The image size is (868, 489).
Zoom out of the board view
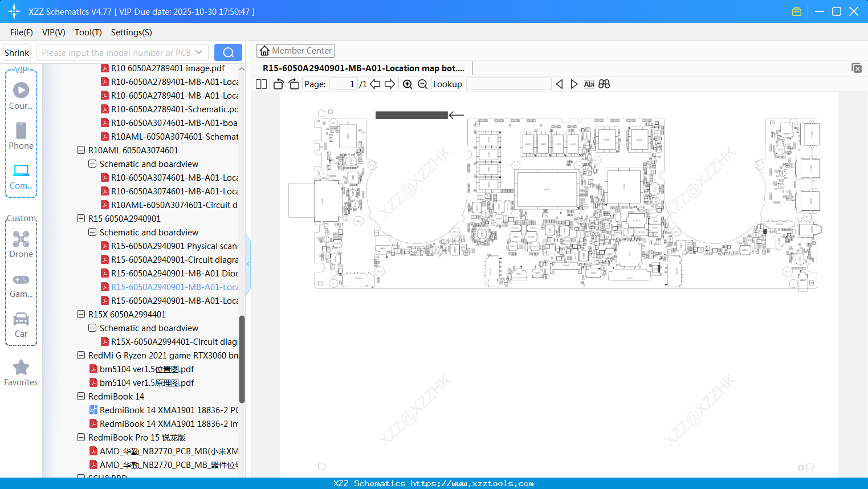click(x=422, y=84)
